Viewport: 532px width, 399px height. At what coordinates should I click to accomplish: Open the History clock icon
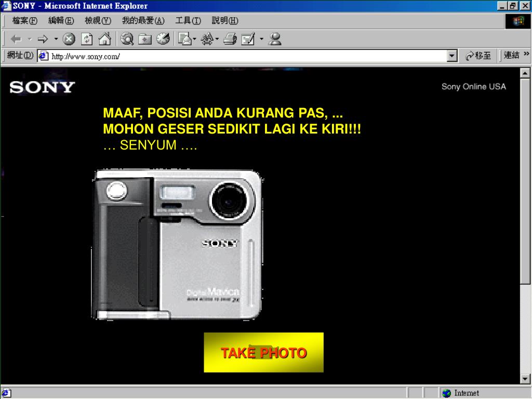[x=163, y=38]
